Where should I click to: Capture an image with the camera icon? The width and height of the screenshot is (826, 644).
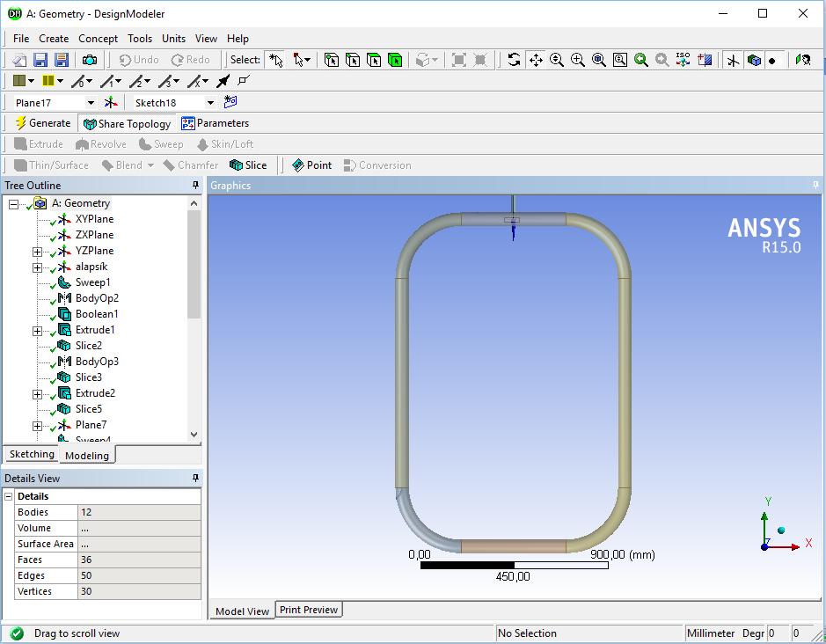90,60
